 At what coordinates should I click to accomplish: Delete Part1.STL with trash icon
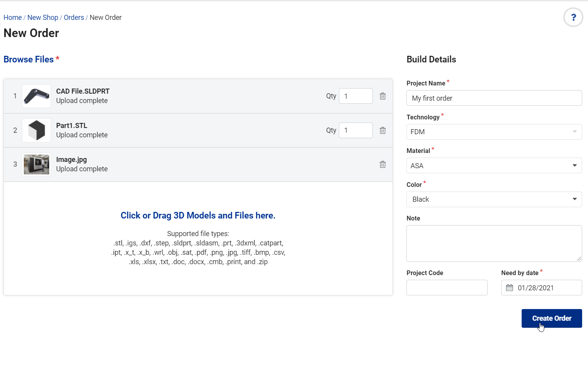[383, 130]
